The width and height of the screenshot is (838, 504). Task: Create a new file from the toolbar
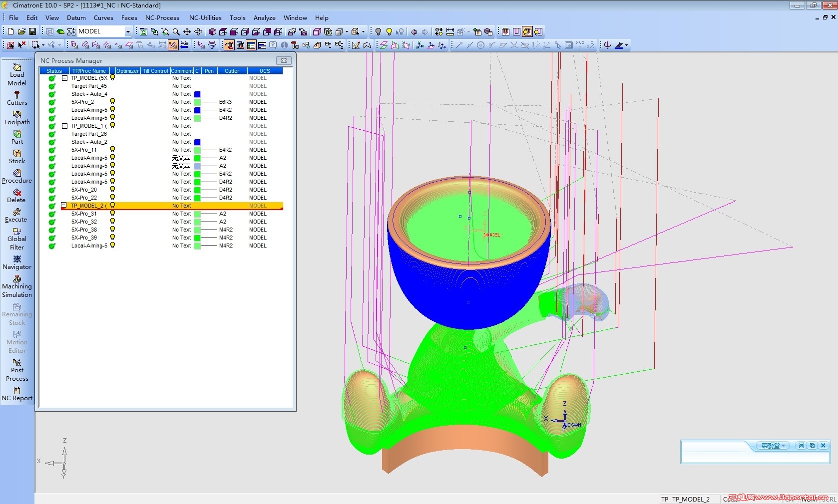[11, 31]
